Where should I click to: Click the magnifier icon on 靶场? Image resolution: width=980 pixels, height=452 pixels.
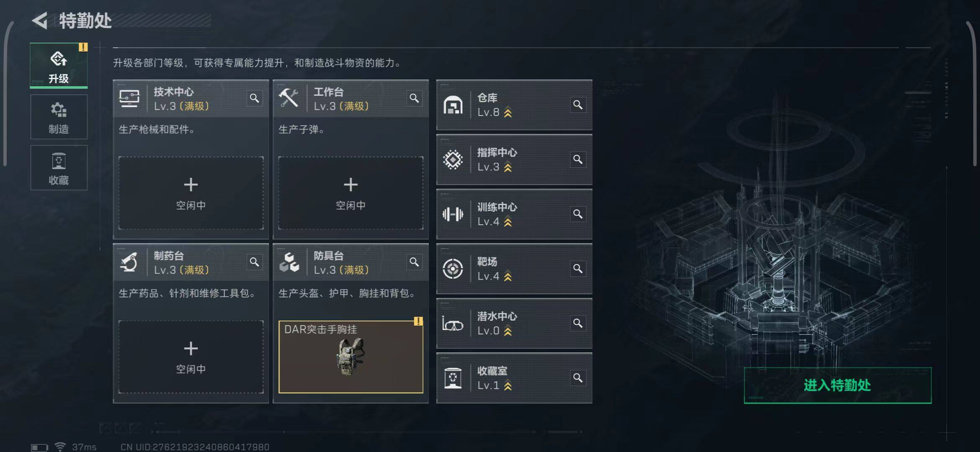[578, 269]
